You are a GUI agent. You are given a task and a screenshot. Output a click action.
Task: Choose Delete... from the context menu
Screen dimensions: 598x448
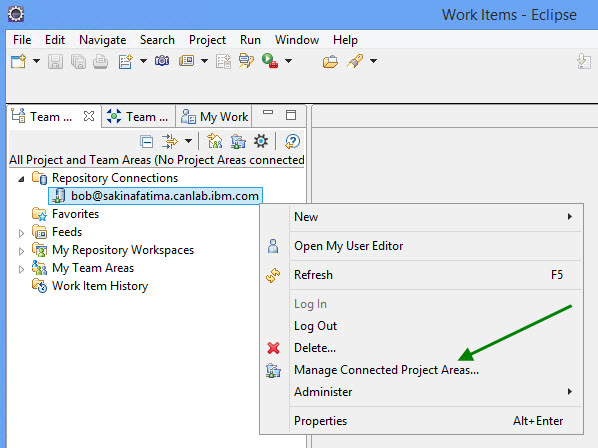[422, 348]
